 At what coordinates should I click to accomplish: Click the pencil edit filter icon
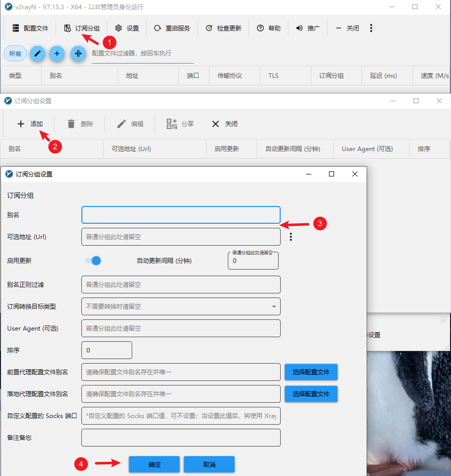(x=36, y=53)
